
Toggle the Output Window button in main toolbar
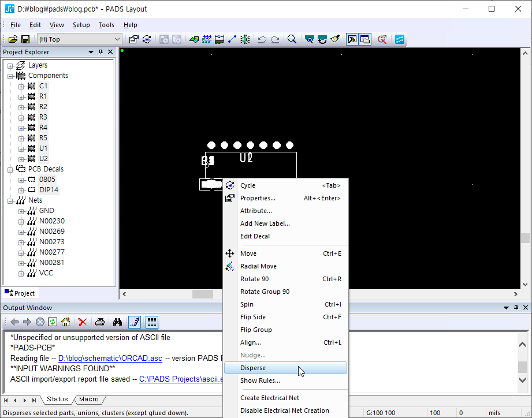click(x=352, y=39)
